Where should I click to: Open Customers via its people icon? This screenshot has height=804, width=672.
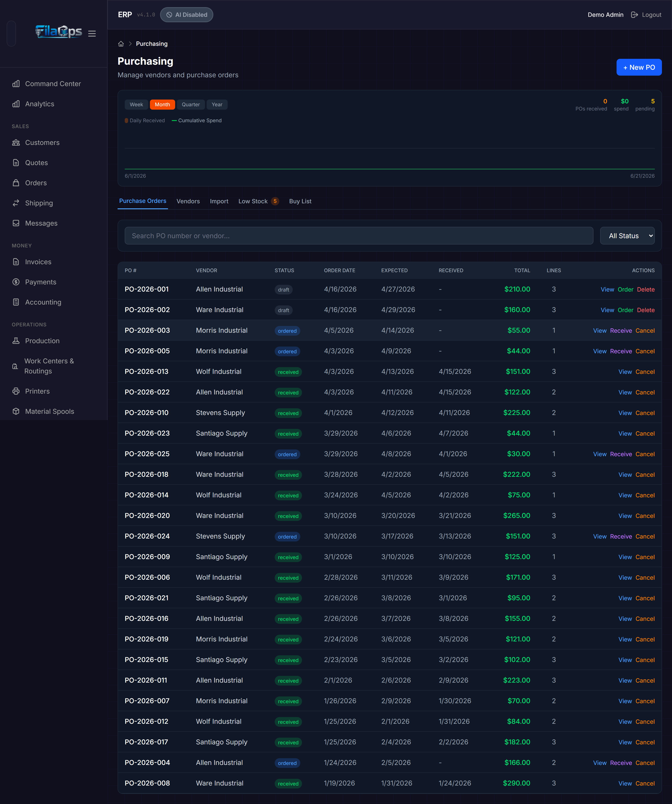click(16, 143)
